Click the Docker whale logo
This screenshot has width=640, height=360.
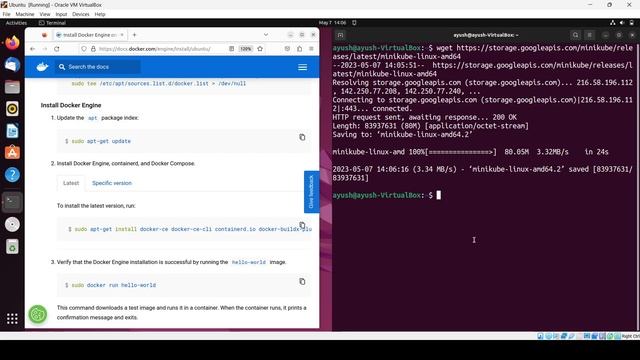point(42,67)
